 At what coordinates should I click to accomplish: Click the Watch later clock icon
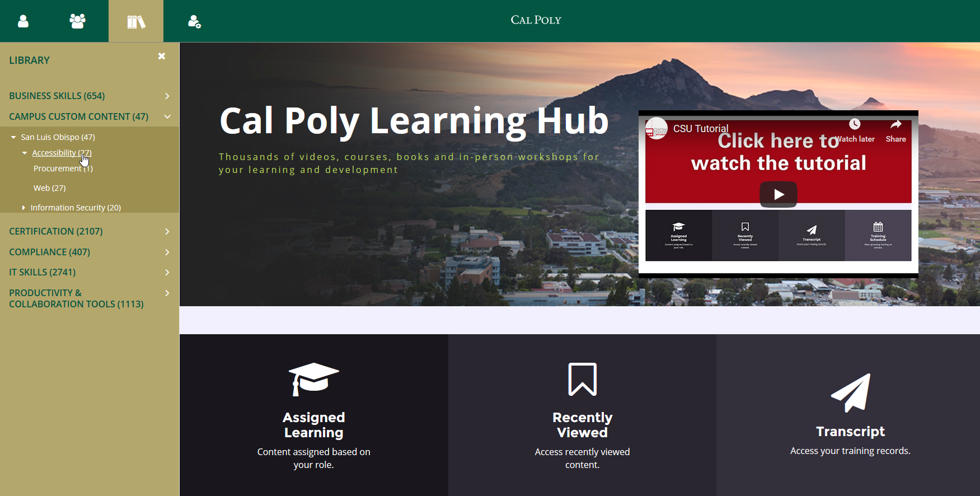click(x=855, y=124)
